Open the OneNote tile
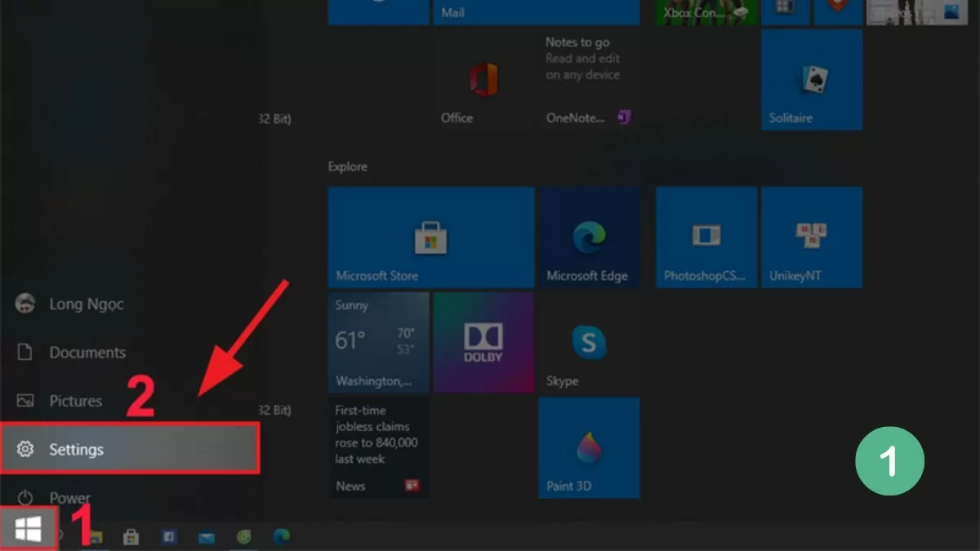Image resolution: width=980 pixels, height=551 pixels. 588,80
